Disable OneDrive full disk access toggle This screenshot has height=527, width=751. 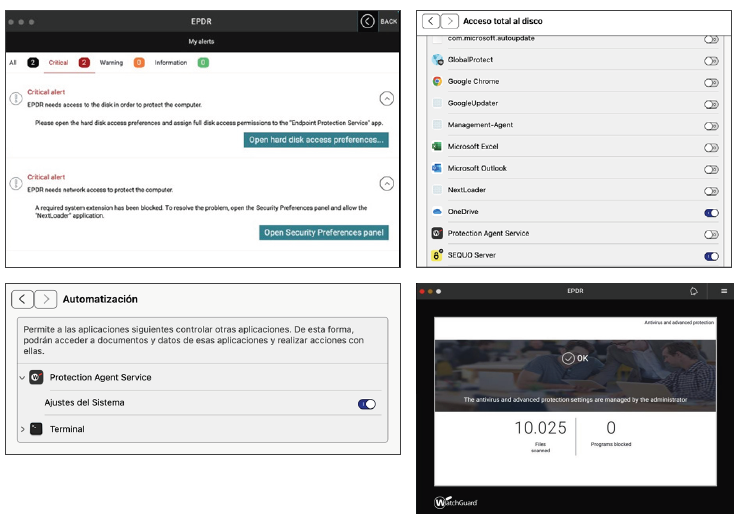[x=711, y=212]
